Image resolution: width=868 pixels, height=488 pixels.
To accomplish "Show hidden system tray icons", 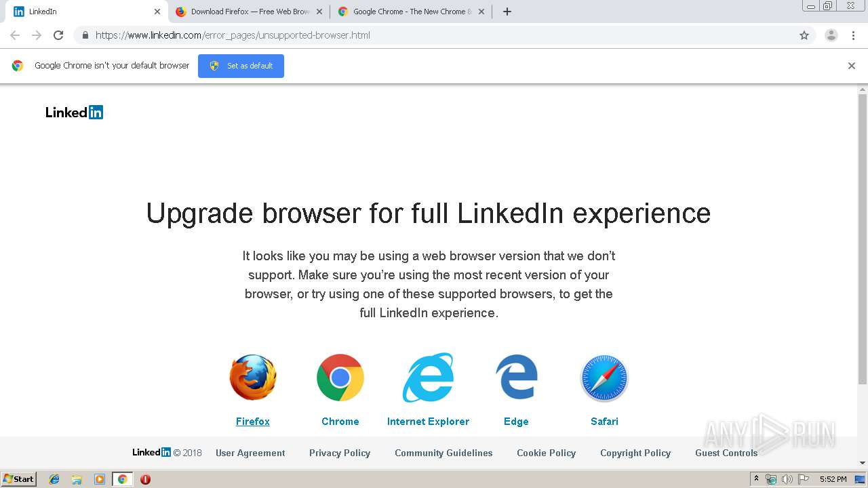I will click(x=756, y=479).
